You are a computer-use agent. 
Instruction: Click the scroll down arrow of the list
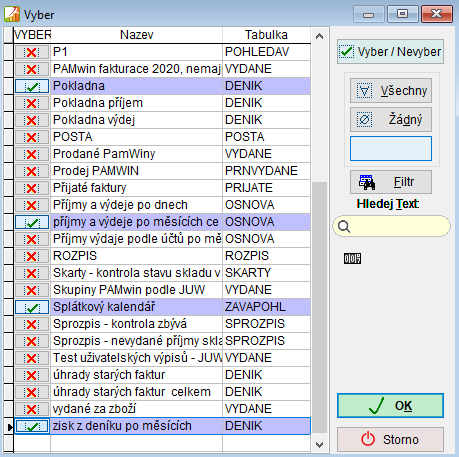(319, 445)
